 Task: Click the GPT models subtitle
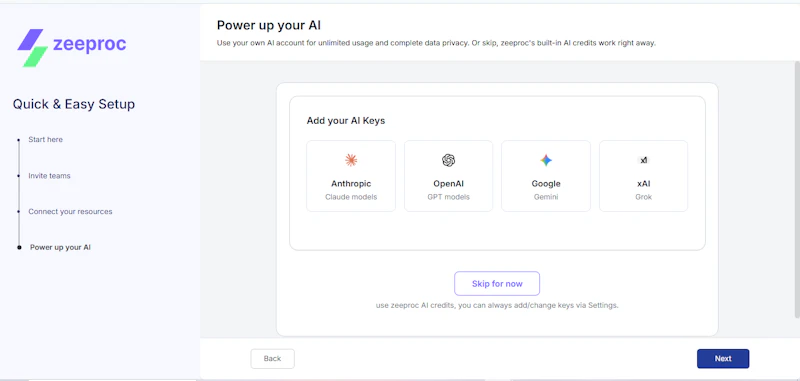448,197
